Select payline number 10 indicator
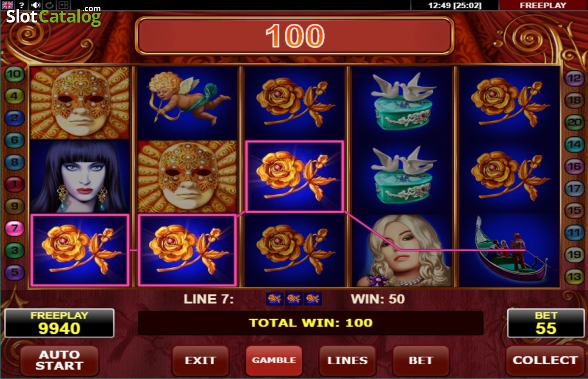The image size is (588, 379). (14, 75)
